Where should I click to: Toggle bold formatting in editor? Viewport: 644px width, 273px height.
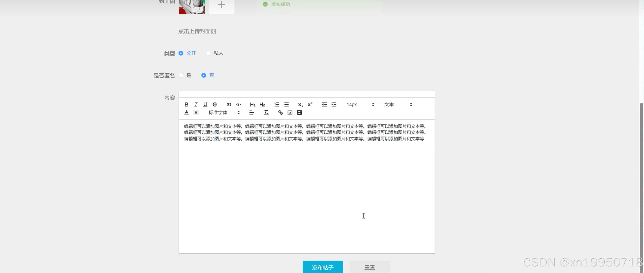[186, 105]
